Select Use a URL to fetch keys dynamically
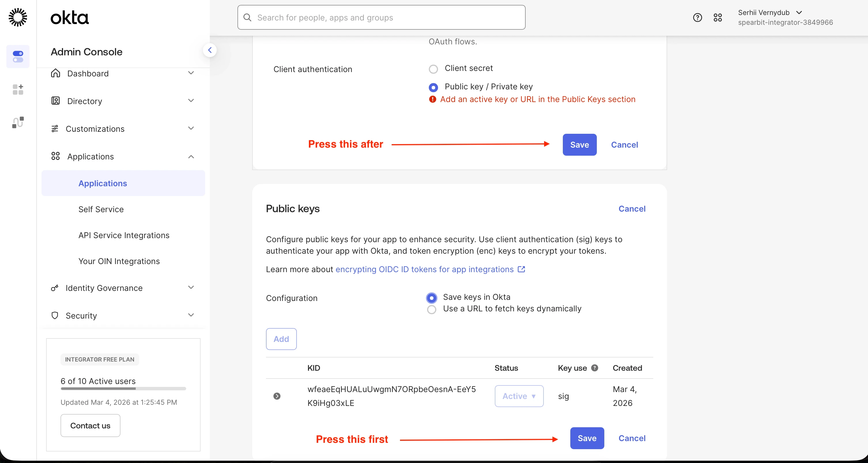868x463 pixels. [x=431, y=309]
